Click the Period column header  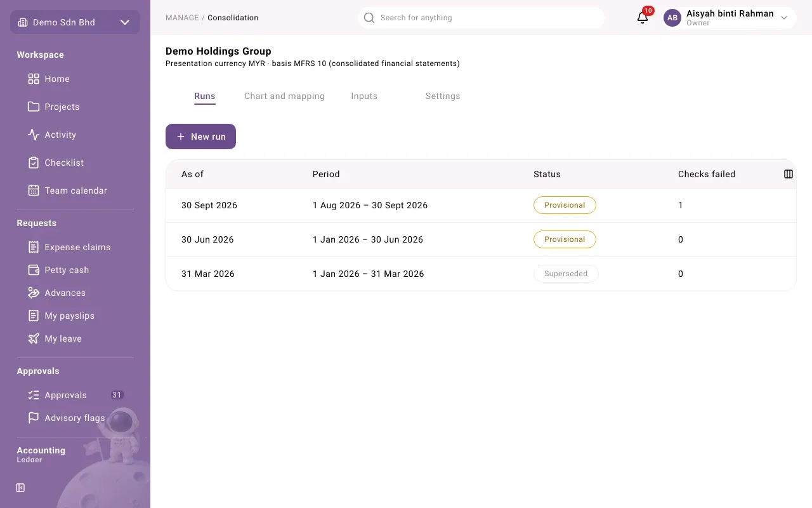326,174
